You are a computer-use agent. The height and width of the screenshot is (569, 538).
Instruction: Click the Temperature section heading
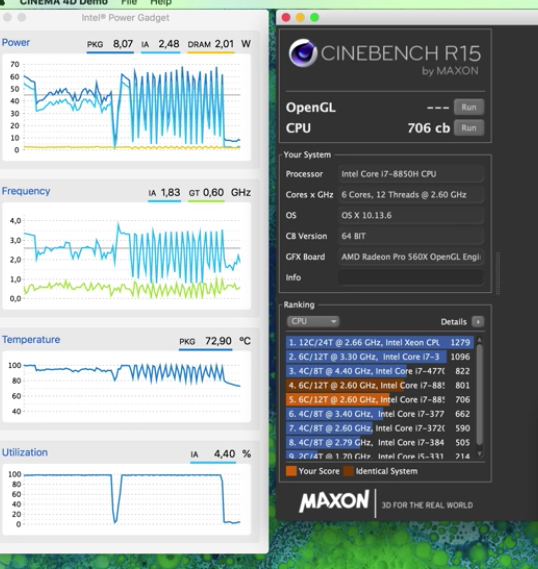[31, 340]
